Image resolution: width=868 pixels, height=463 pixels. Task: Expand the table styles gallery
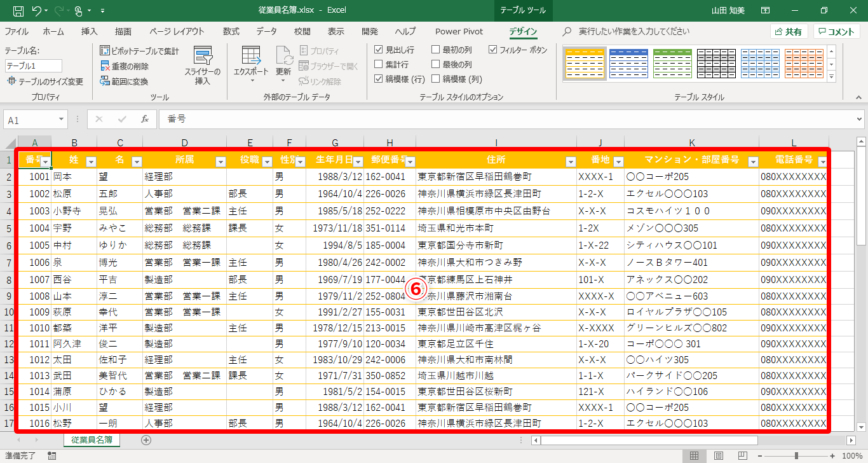point(831,76)
